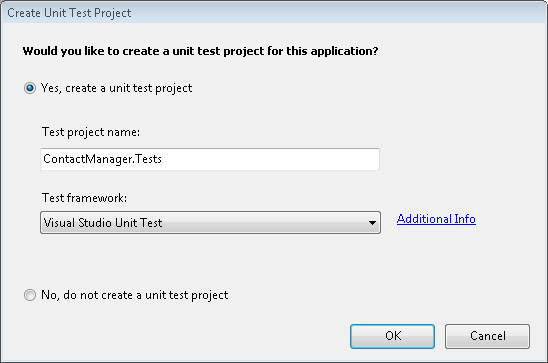Click the empty area of the project name field

tap(271, 159)
